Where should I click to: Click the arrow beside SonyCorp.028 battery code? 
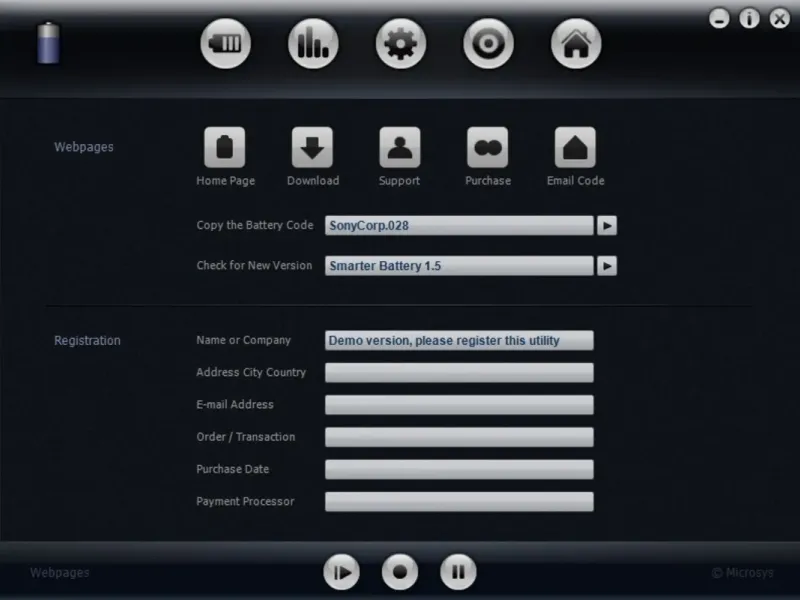pyautogui.click(x=607, y=226)
